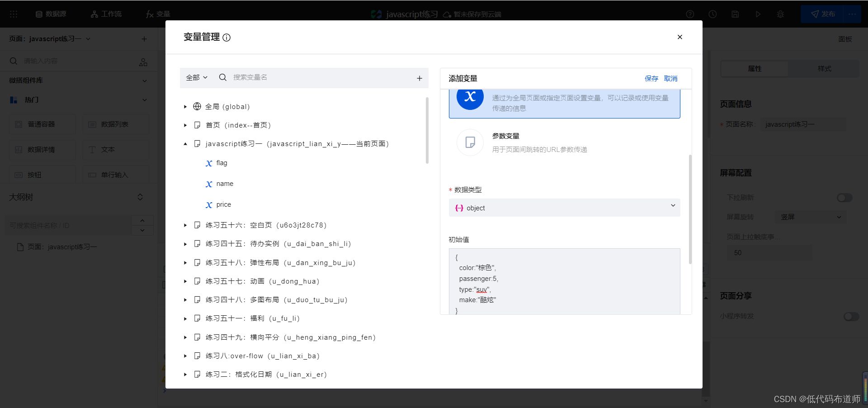Screen dimensions: 868x408
Task: Click the debug bug icon in top bar
Action: [780, 14]
